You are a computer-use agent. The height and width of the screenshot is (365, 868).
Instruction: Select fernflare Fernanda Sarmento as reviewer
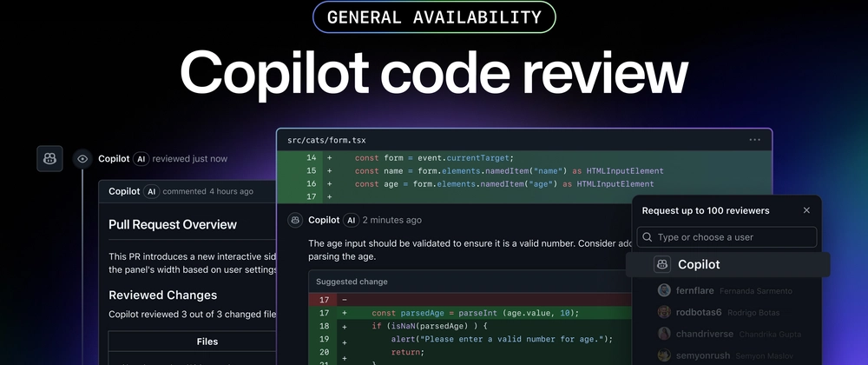coord(725,291)
